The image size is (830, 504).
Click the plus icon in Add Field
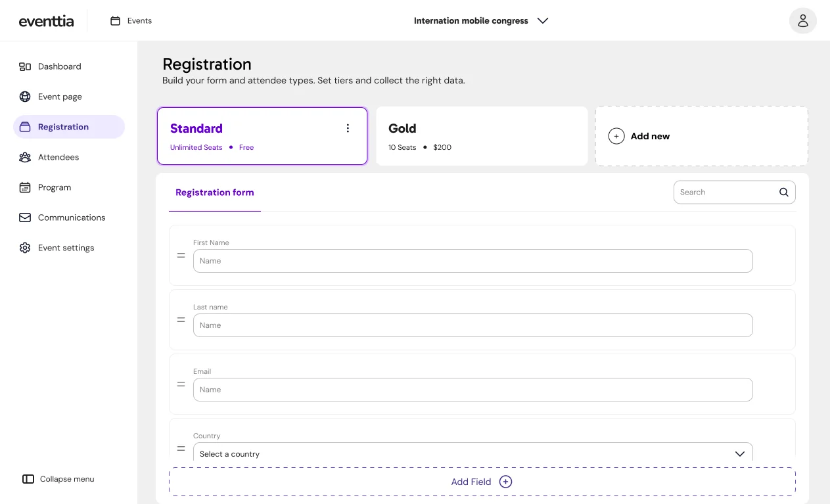click(x=505, y=482)
